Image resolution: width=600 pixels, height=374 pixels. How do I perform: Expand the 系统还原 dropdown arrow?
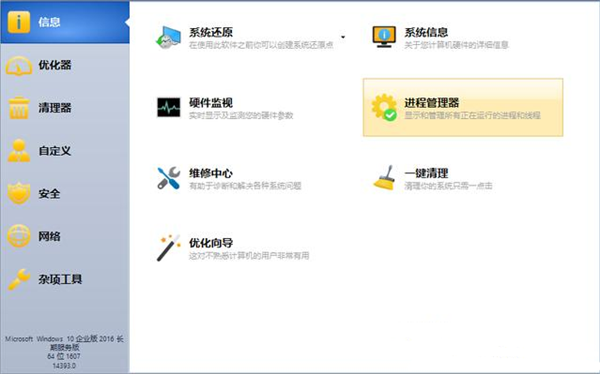[343, 37]
